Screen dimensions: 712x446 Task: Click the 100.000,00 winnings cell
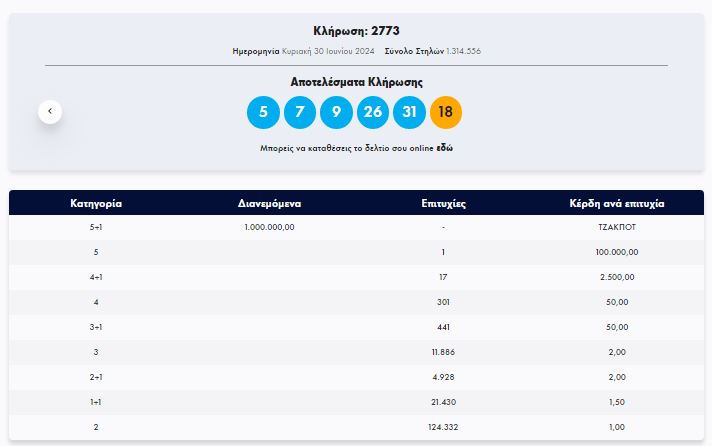617,252
